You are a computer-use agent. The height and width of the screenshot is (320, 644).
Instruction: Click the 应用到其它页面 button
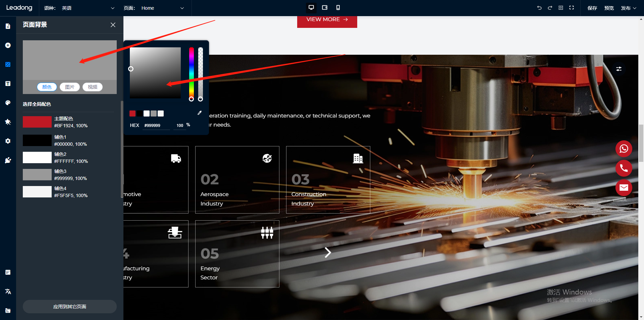point(70,307)
